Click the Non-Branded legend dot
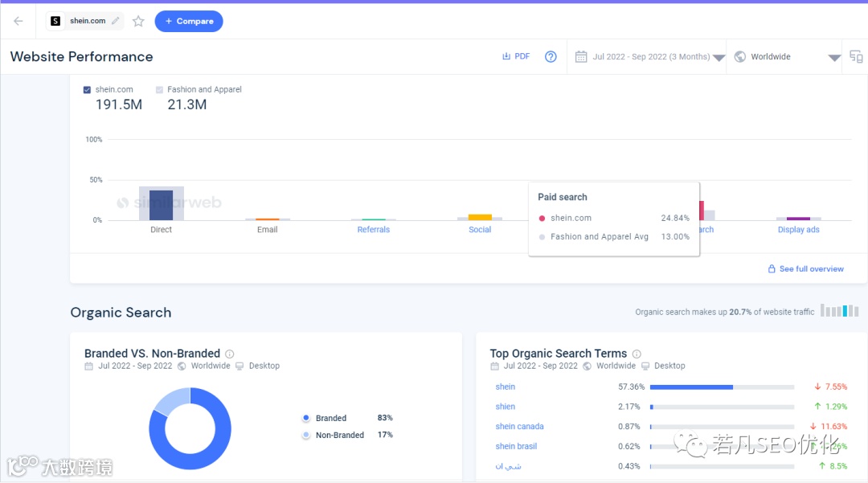The image size is (868, 483). (306, 436)
